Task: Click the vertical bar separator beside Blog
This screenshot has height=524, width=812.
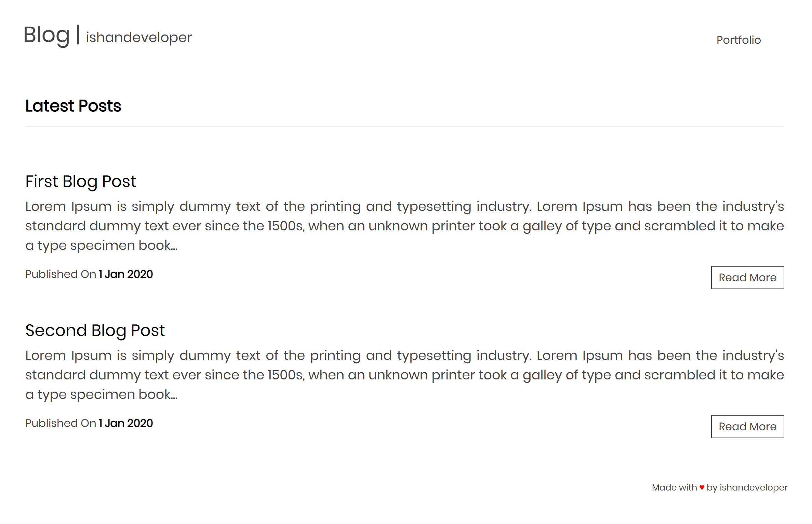Action: click(x=78, y=35)
